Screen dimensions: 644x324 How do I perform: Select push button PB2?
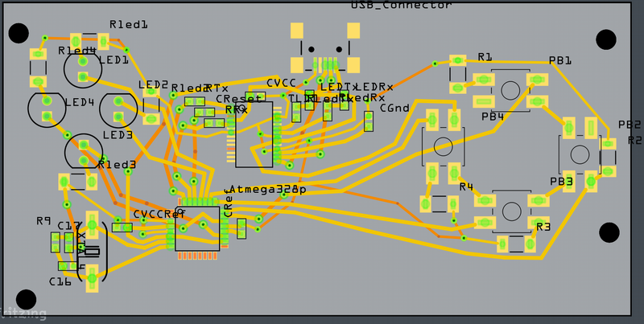(x=580, y=154)
